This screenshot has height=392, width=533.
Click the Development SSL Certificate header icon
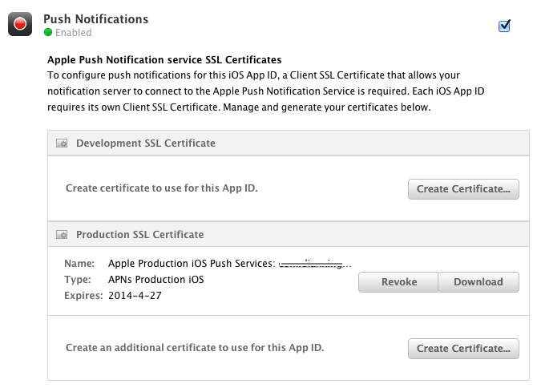click(x=62, y=143)
